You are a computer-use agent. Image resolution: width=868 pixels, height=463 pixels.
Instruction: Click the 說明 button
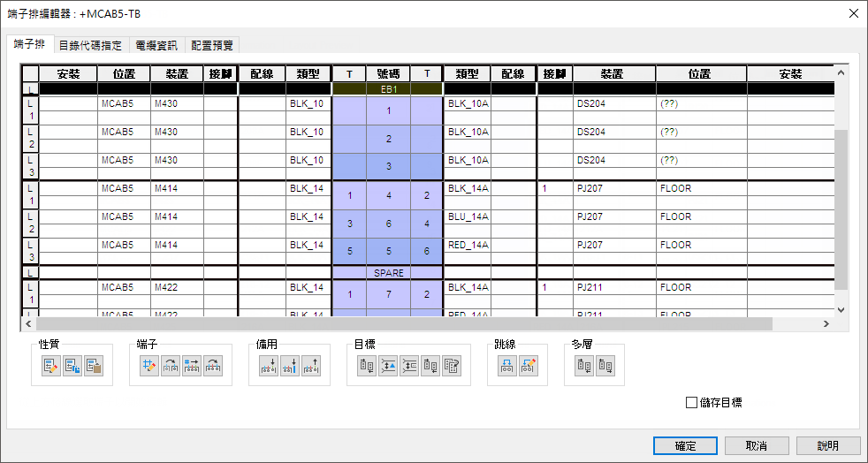828,446
